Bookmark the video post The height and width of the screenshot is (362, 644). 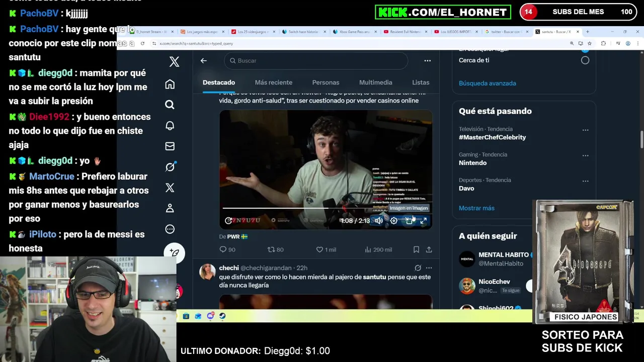point(416,249)
